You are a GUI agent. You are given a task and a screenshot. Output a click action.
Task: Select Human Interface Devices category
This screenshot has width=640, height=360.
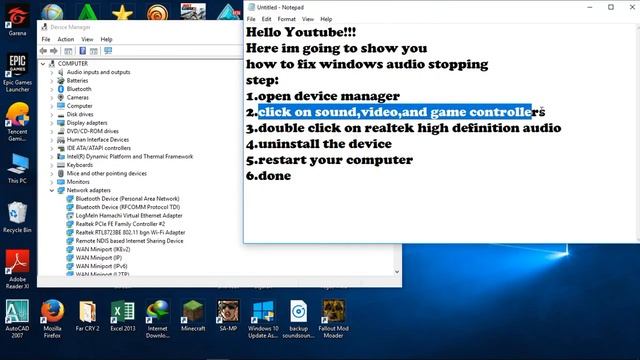click(x=98, y=140)
